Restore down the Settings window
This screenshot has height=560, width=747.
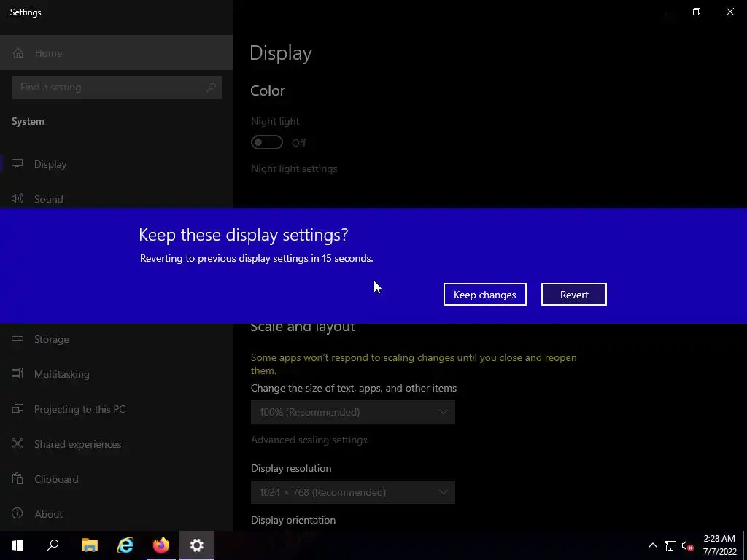coord(697,12)
